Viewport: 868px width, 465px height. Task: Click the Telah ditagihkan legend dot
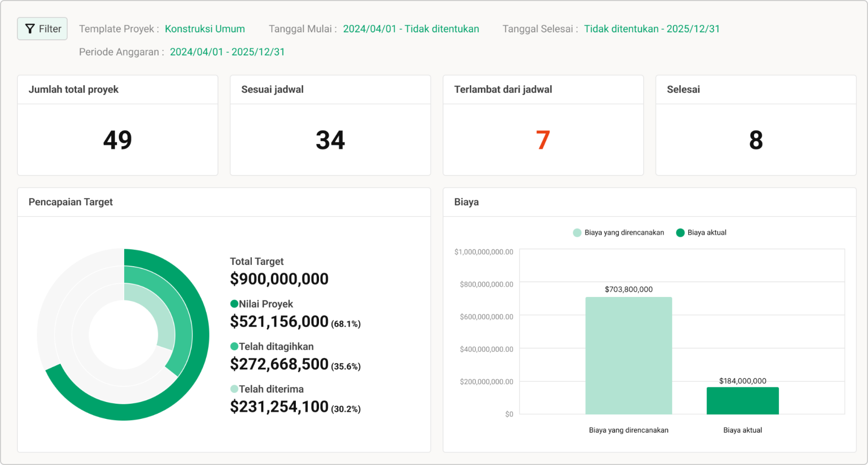tap(234, 347)
